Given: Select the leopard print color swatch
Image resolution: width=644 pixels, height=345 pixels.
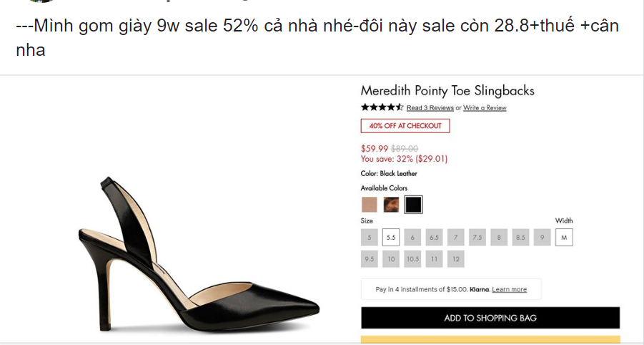Looking at the screenshot, I should (391, 205).
